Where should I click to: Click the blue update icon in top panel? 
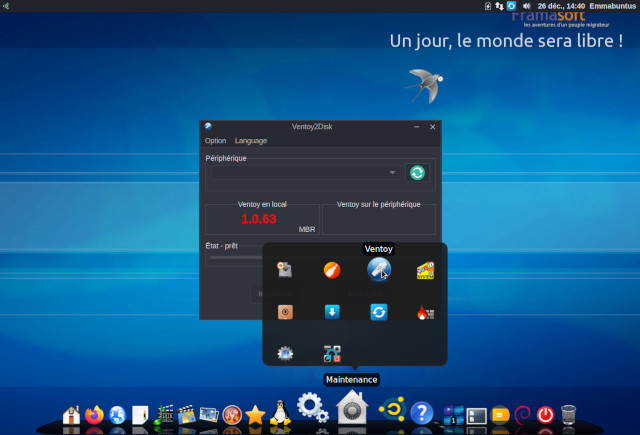point(511,6)
